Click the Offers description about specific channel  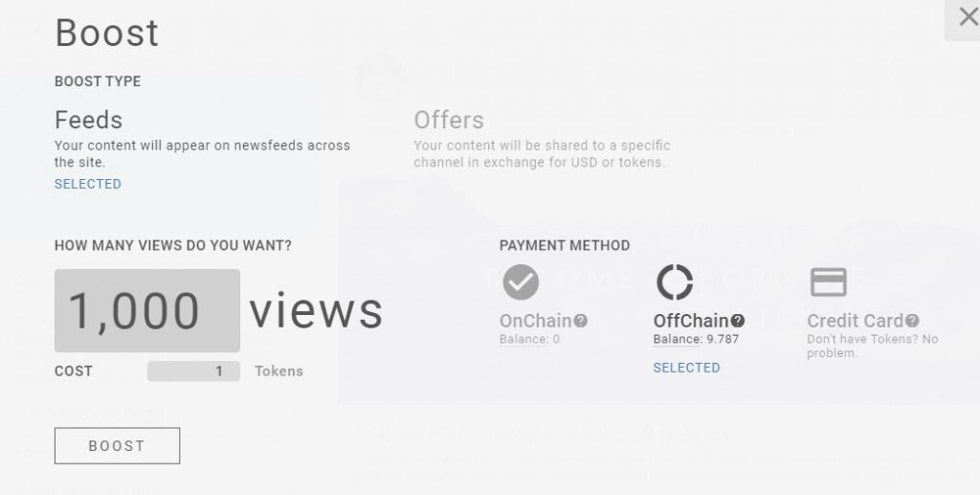542,154
